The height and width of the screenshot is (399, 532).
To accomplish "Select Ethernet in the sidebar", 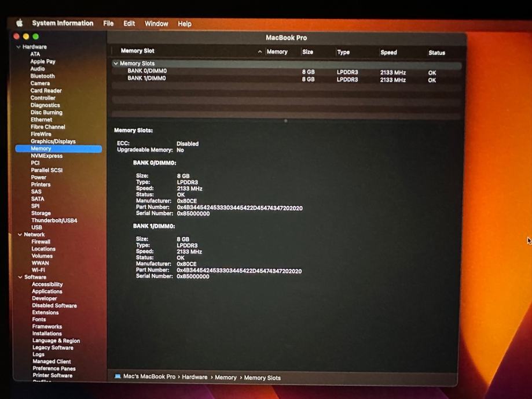I will 42,120.
